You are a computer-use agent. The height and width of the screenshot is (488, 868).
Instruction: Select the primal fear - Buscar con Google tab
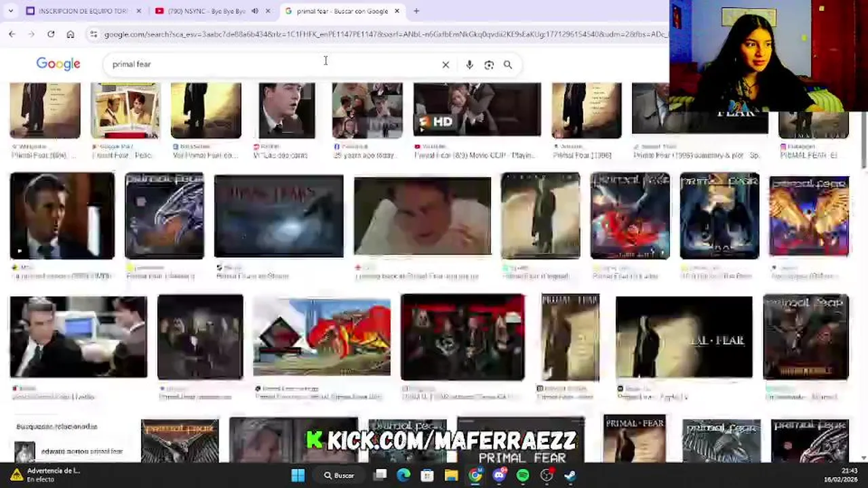[342, 11]
